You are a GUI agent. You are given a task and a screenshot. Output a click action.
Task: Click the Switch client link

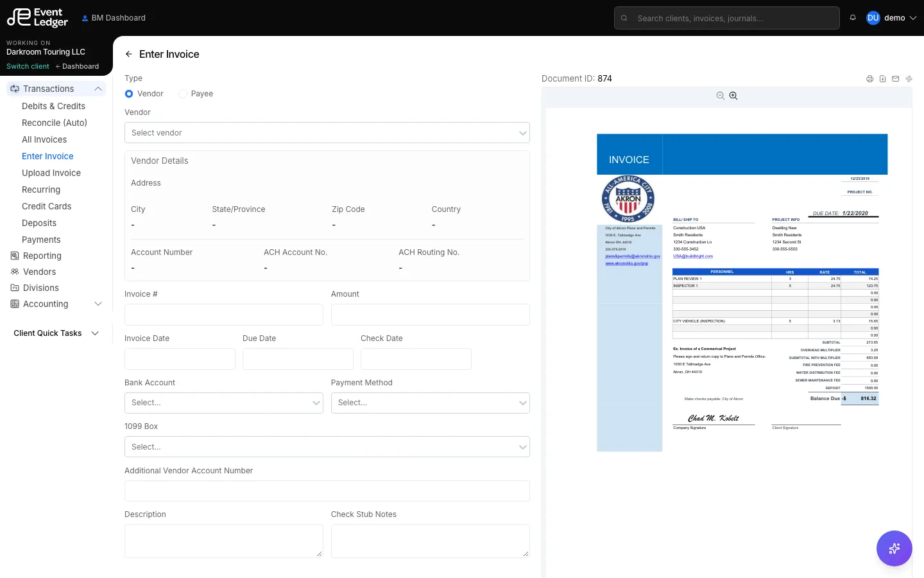[28, 66]
